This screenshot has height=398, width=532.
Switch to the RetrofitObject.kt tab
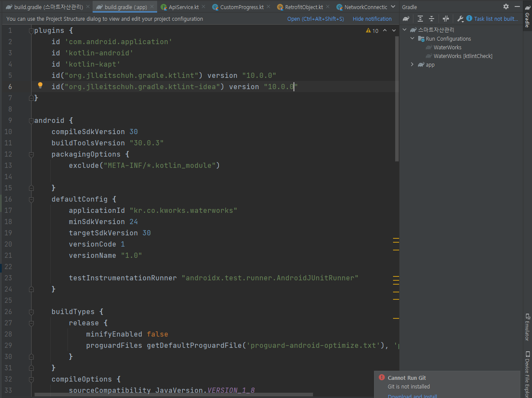point(303,7)
